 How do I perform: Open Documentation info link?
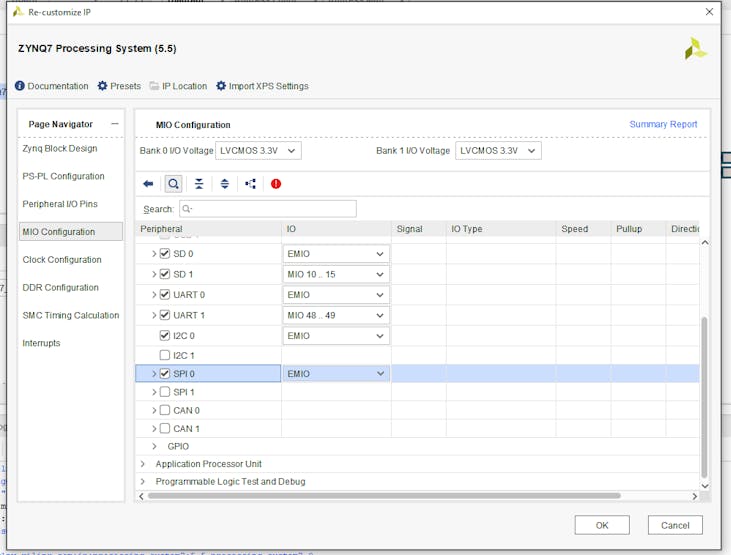(x=52, y=86)
